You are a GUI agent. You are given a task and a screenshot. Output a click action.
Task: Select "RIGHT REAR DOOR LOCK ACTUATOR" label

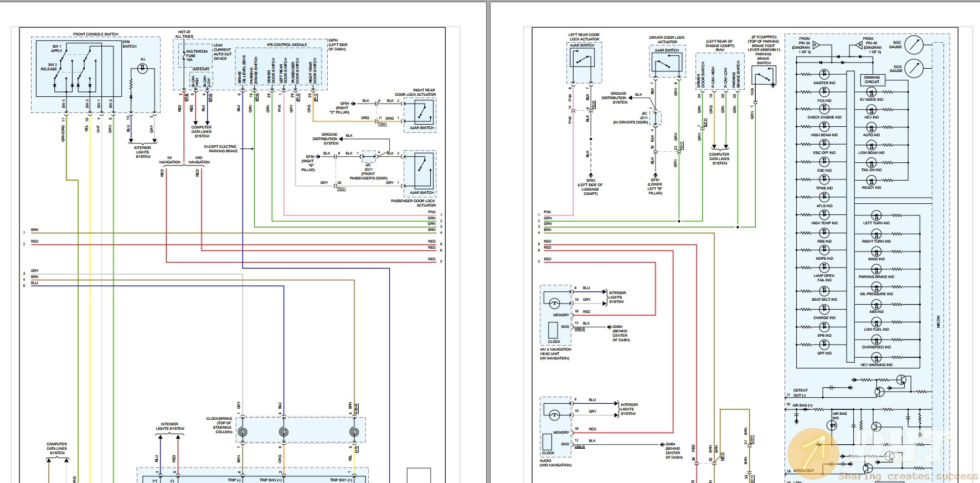click(415, 93)
